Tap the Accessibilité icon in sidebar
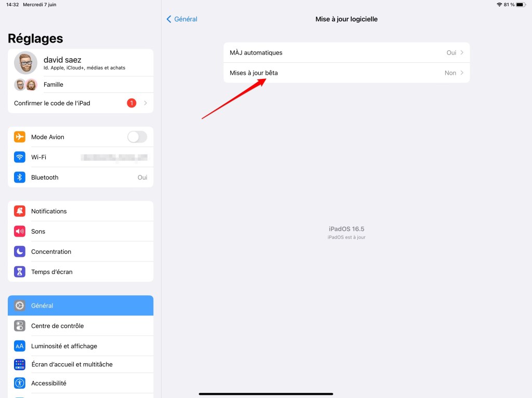Screen dimensions: 532x398 (x=20, y=383)
